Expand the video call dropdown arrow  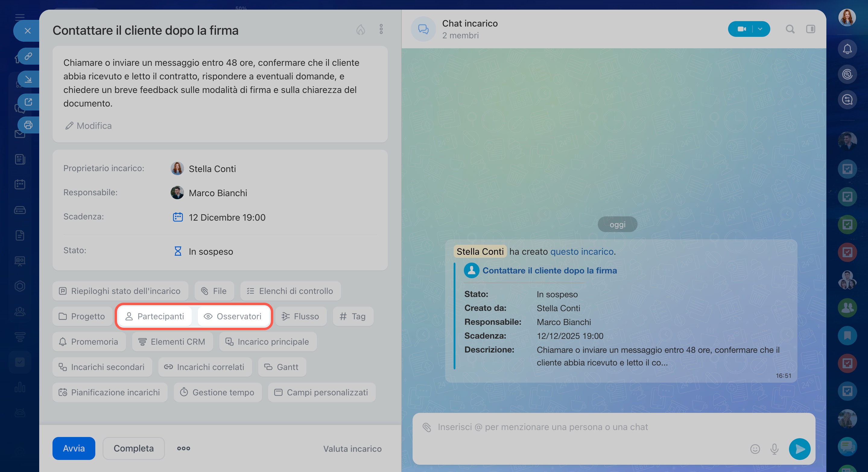[x=760, y=29]
